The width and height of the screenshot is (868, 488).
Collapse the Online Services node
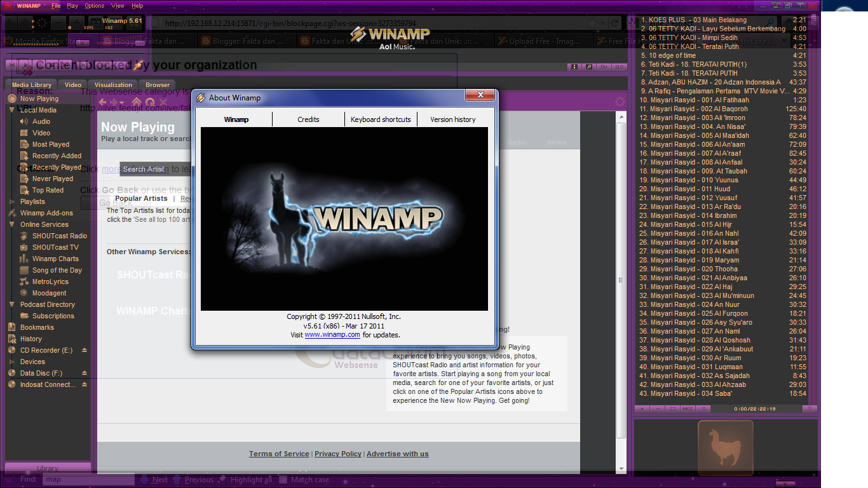11,224
